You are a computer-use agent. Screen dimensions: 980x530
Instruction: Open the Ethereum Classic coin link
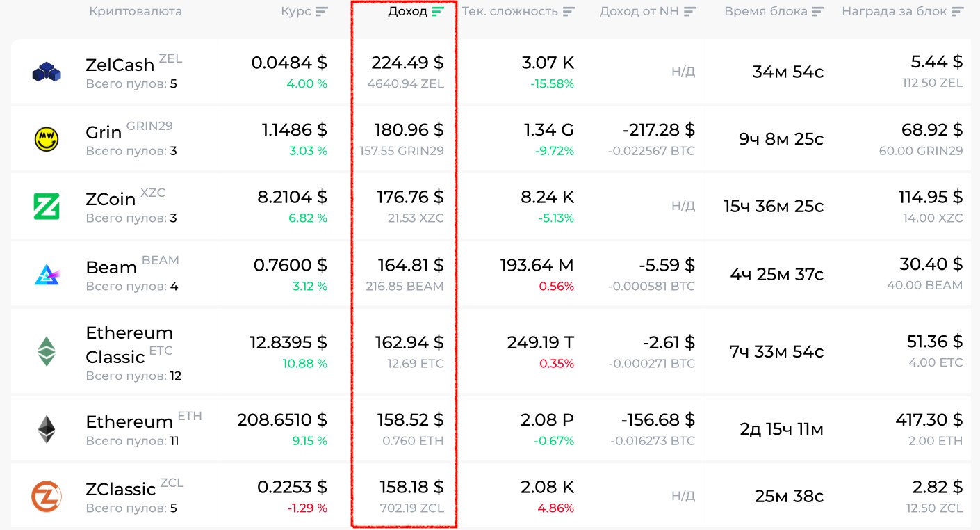point(129,344)
